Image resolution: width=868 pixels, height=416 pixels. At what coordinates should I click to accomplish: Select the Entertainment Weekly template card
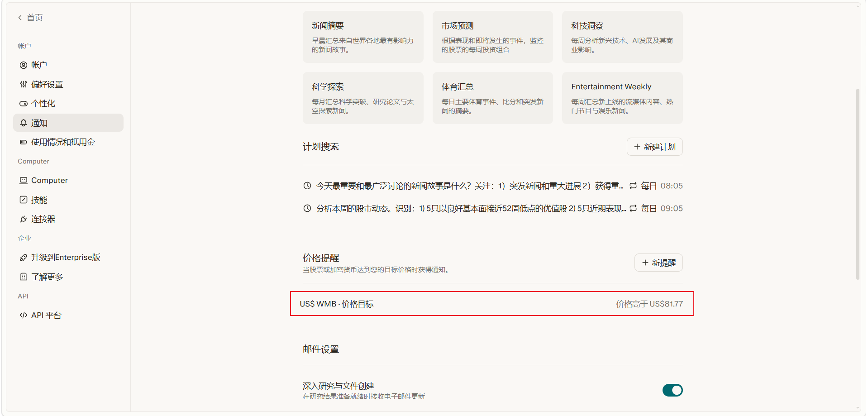(622, 98)
